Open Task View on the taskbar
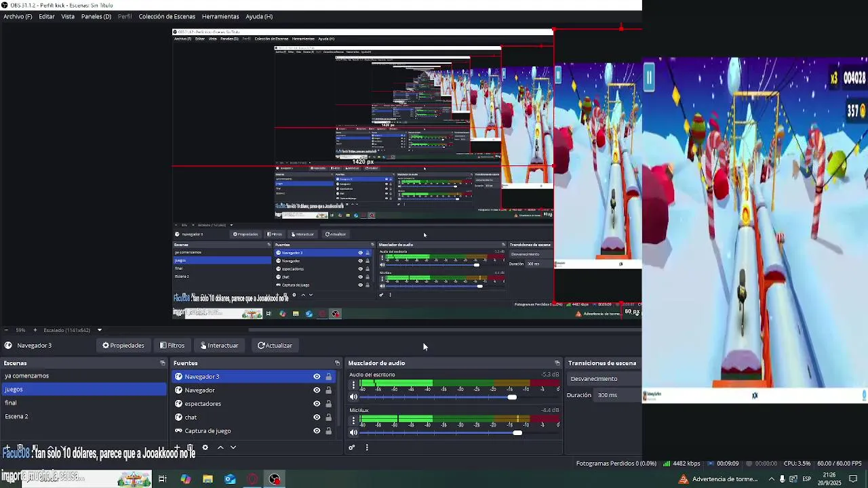The width and height of the screenshot is (868, 488). point(163,479)
